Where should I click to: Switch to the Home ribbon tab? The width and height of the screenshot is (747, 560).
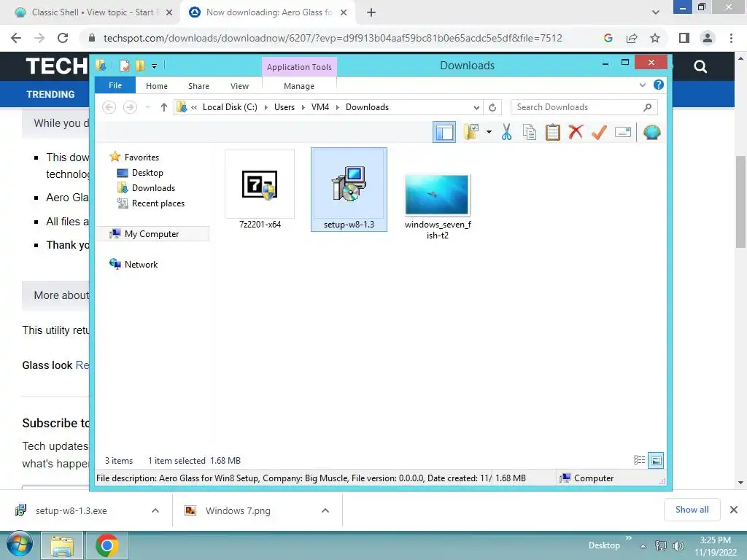(157, 86)
